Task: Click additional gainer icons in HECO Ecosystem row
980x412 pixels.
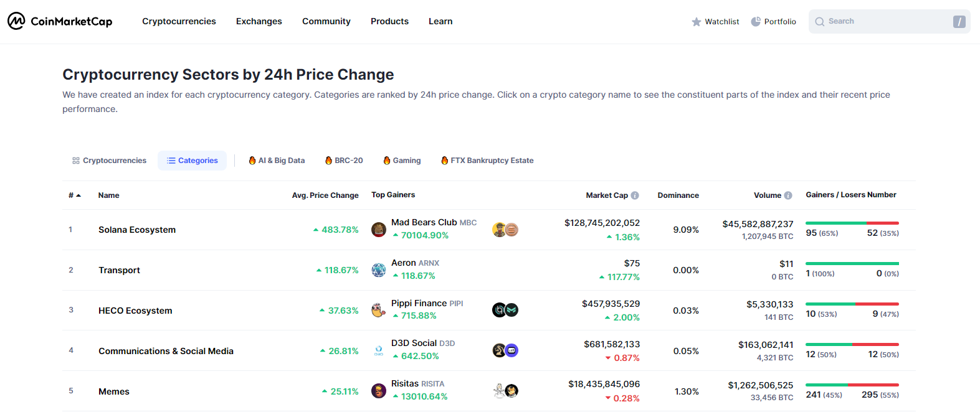Action: pyautogui.click(x=505, y=310)
